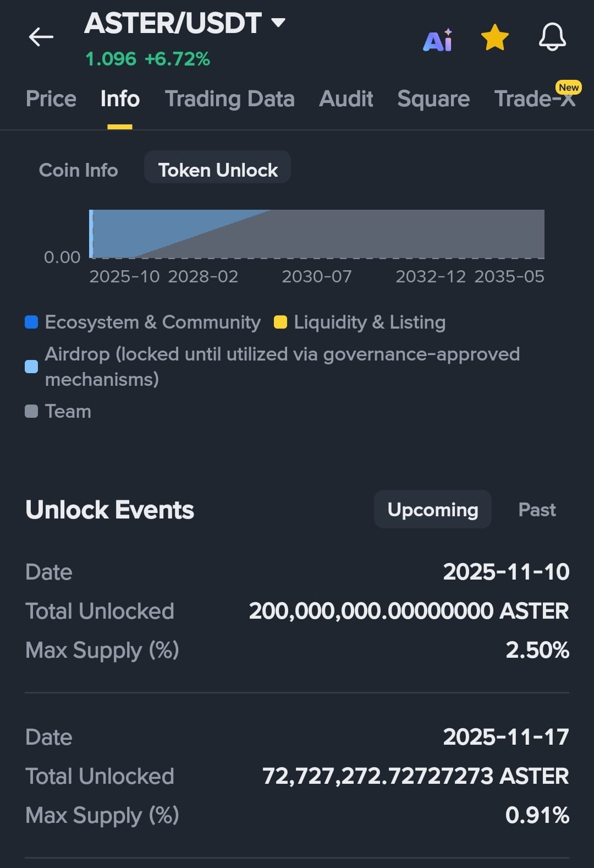This screenshot has width=594, height=868.
Task: Open price alerts bell icon
Action: tap(552, 37)
